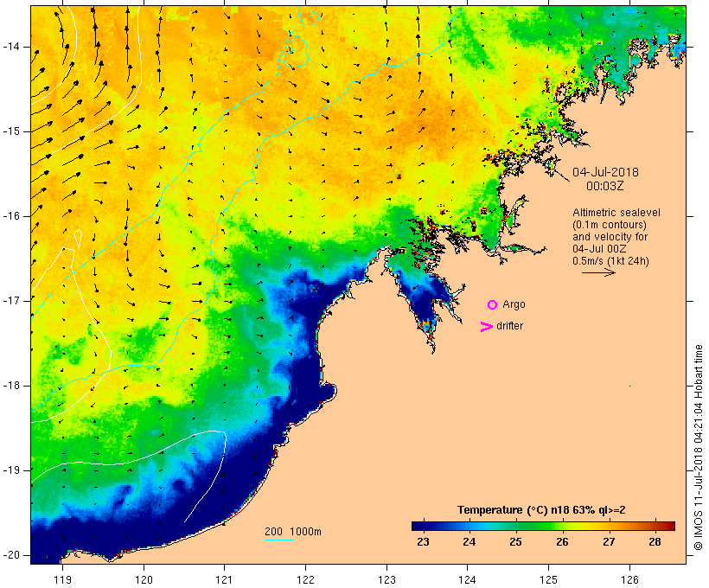Click the "and velocity for" caption line
709x588 pixels.
tap(610, 237)
